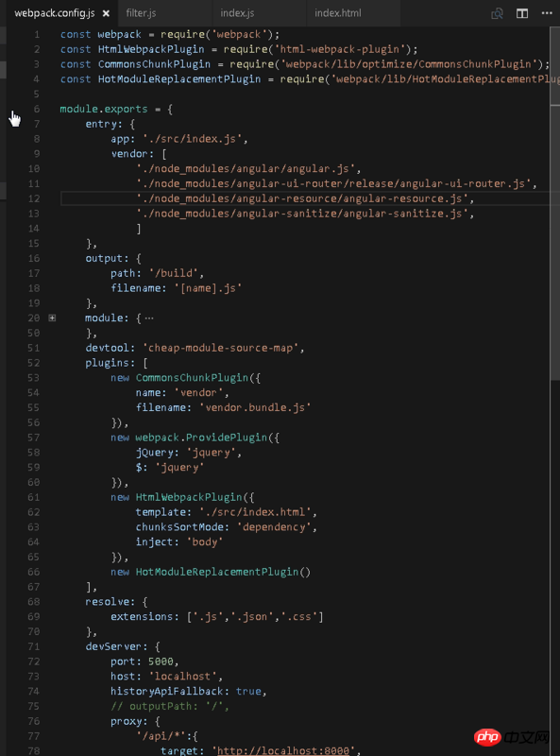This screenshot has width=560, height=756.
Task: Click line number 51 in gutter
Action: (x=34, y=348)
